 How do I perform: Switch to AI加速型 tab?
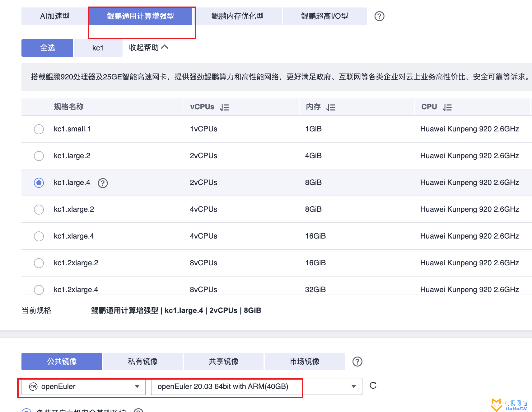pyautogui.click(x=55, y=16)
